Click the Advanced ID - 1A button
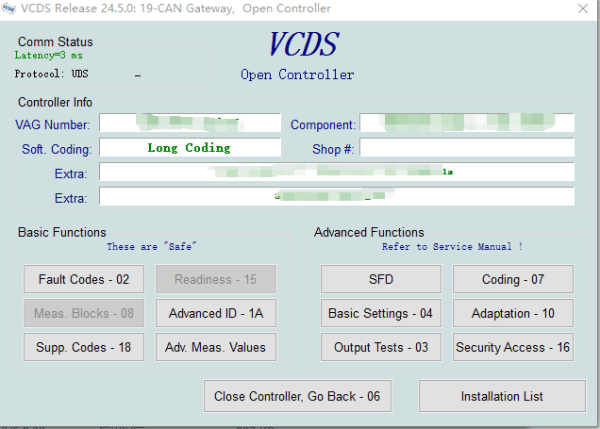600x429 pixels. [x=216, y=313]
